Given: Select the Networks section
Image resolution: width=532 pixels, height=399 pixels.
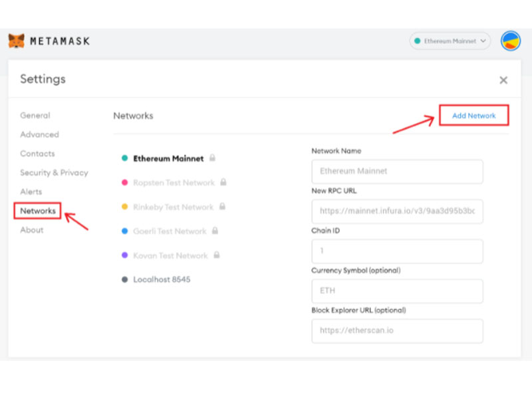Looking at the screenshot, I should tap(38, 211).
